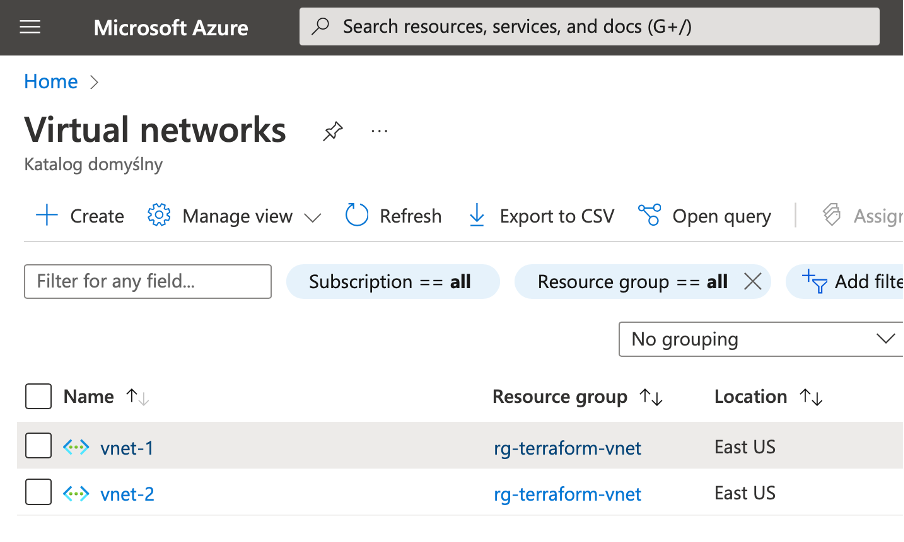This screenshot has height=542, width=904.
Task: Click the Location column header
Action: click(751, 397)
